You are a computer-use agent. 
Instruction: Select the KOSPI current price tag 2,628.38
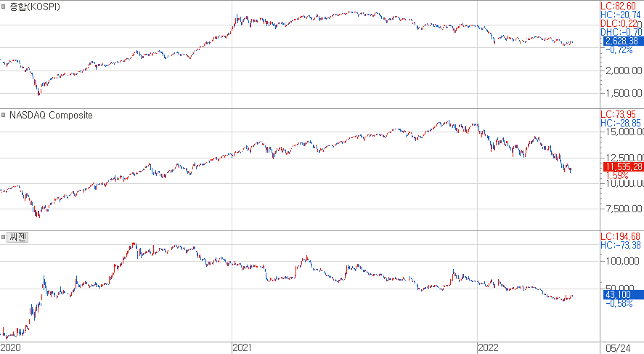(623, 41)
